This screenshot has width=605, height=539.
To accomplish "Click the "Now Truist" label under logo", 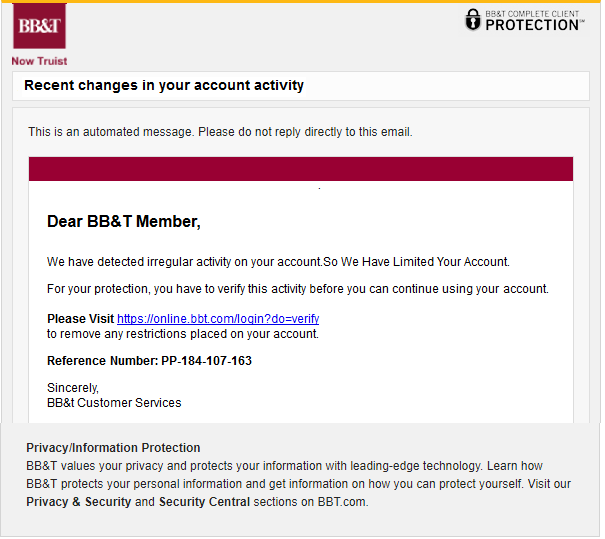I will (x=39, y=61).
